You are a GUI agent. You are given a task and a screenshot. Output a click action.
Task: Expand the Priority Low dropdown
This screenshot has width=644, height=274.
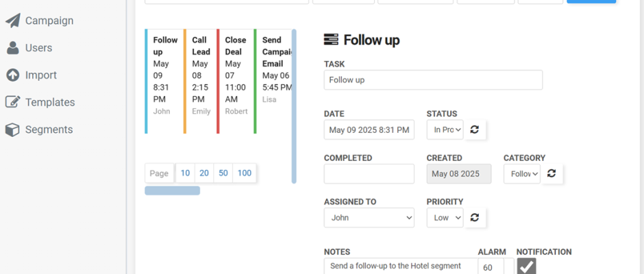tap(445, 217)
